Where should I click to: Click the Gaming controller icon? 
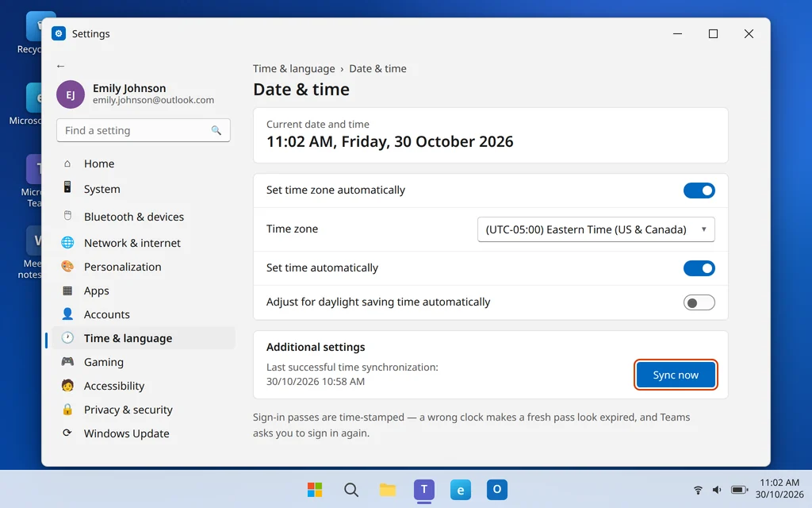click(67, 361)
